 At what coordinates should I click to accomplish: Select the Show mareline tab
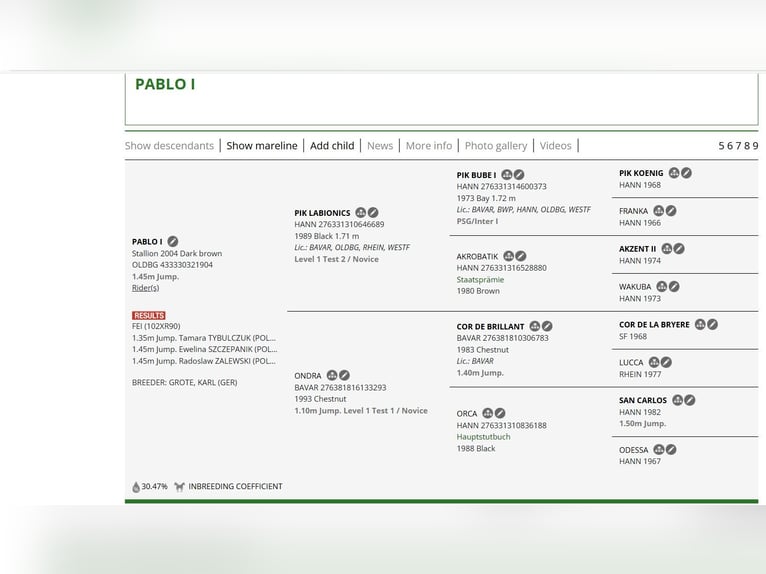point(261,146)
